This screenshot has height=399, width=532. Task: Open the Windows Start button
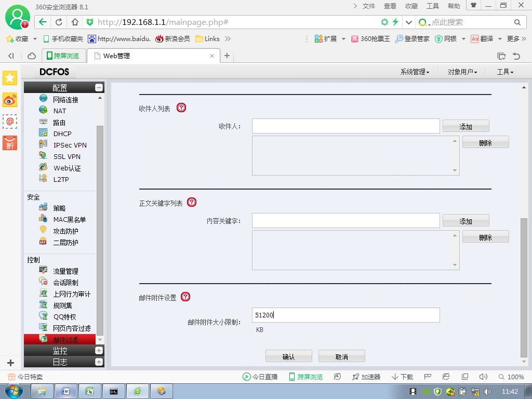[x=14, y=391]
